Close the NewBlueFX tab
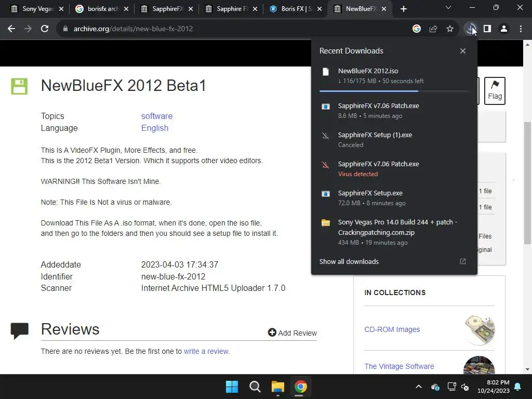Image resolution: width=532 pixels, height=399 pixels. (384, 9)
